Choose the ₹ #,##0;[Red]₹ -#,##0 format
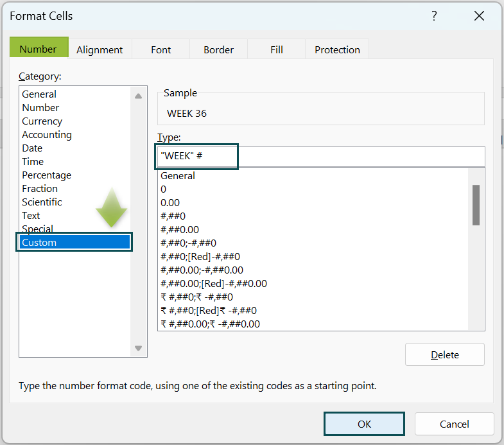The width and height of the screenshot is (504, 445). point(313,311)
